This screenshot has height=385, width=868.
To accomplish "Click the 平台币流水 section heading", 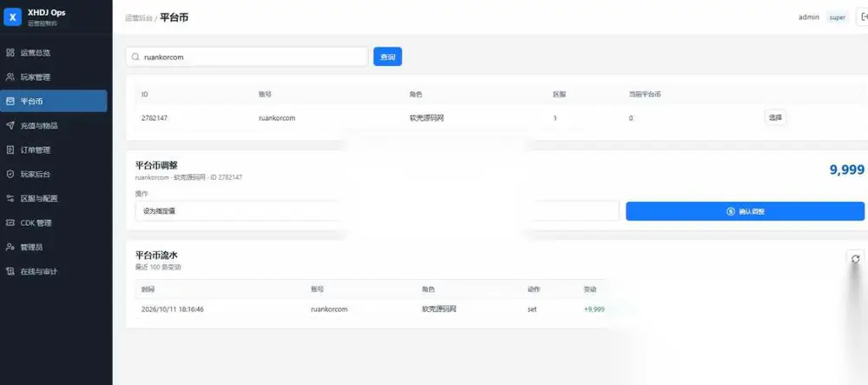I will tap(156, 255).
